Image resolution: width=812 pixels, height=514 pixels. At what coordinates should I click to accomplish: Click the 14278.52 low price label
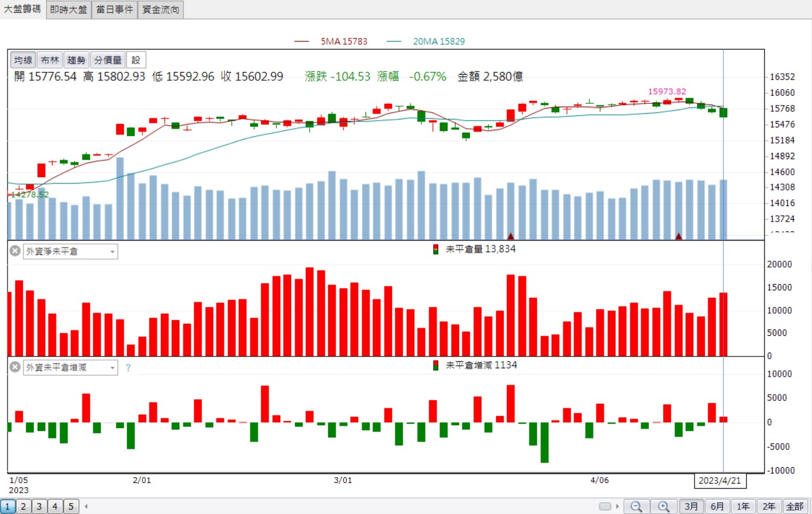click(x=30, y=194)
